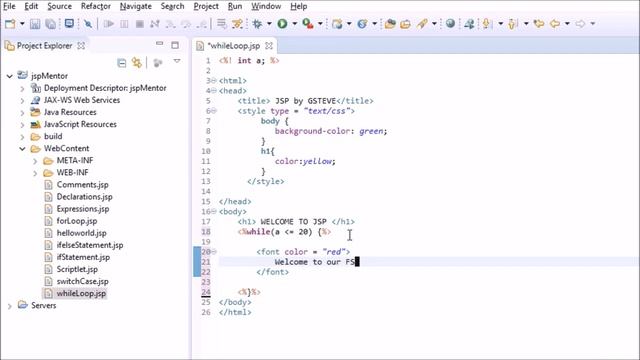Click the Save All icon
This screenshot has width=640, height=360.
click(x=51, y=24)
